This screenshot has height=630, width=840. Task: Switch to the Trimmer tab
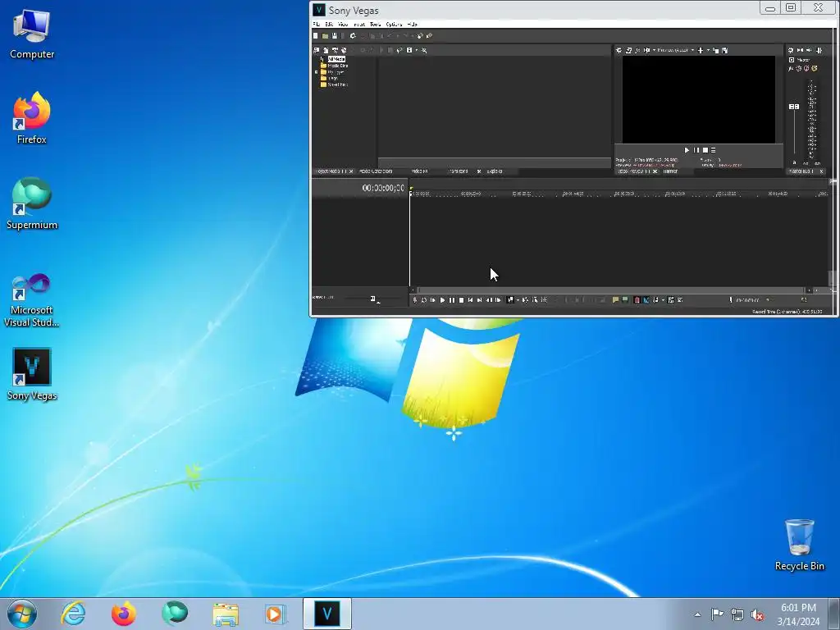(x=671, y=171)
